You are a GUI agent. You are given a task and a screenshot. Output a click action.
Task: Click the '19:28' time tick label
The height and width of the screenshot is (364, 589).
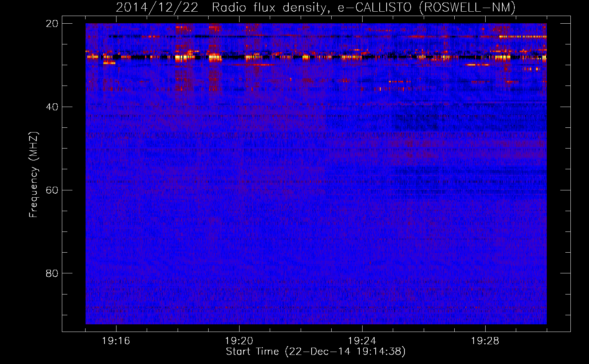(x=485, y=341)
